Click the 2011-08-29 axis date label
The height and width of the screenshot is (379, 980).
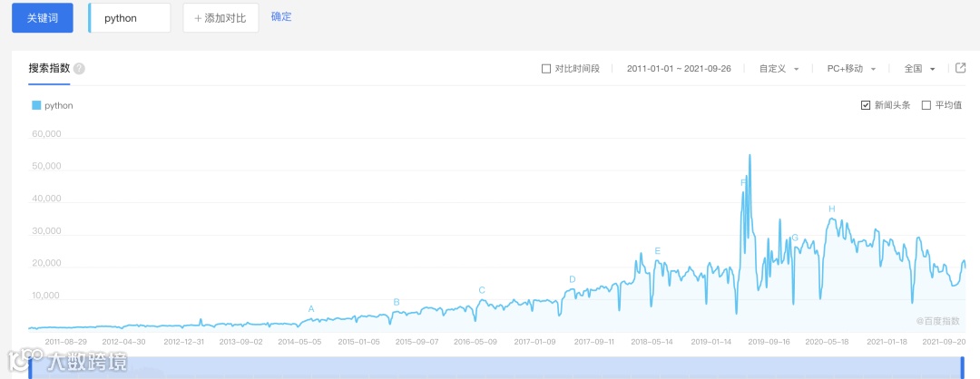click(x=66, y=342)
